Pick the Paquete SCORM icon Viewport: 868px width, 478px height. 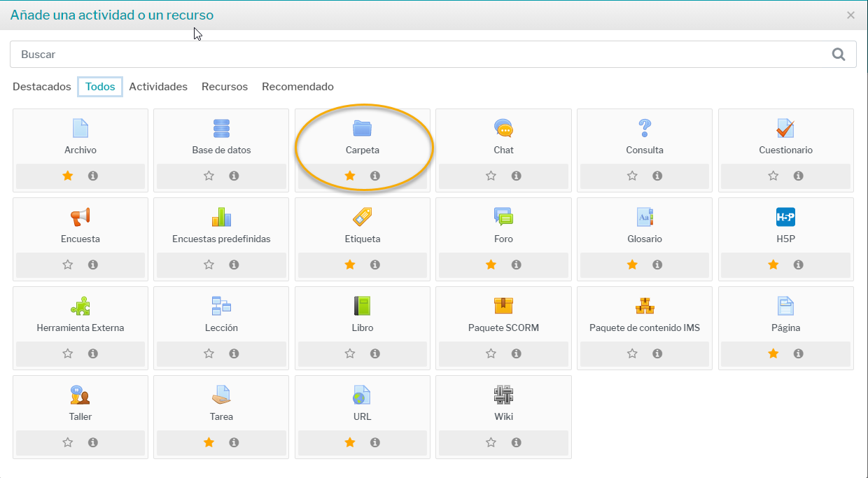[503, 306]
